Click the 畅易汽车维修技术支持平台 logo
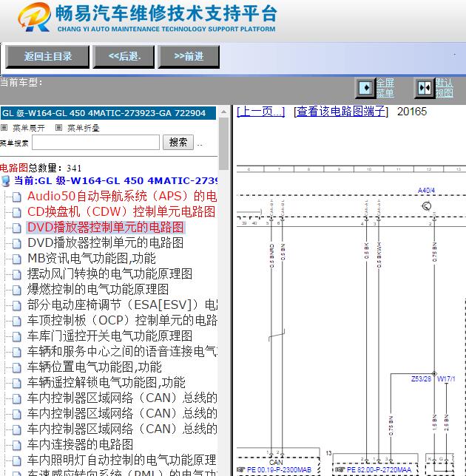Image resolution: width=466 pixels, height=476 pixels. point(146,17)
